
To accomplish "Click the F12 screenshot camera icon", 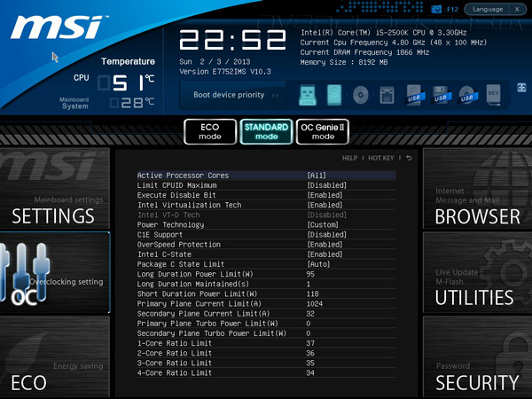I will (x=436, y=9).
